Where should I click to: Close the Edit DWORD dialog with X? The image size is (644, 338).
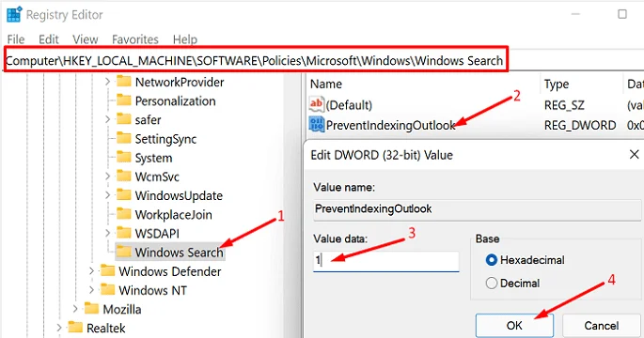click(x=634, y=155)
